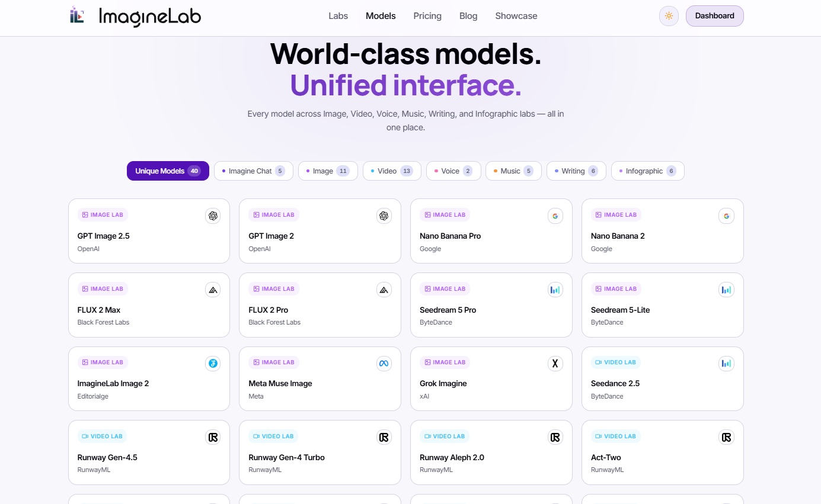This screenshot has width=821, height=504.
Task: Open the FLUX 2 Max title
Action: pos(99,310)
